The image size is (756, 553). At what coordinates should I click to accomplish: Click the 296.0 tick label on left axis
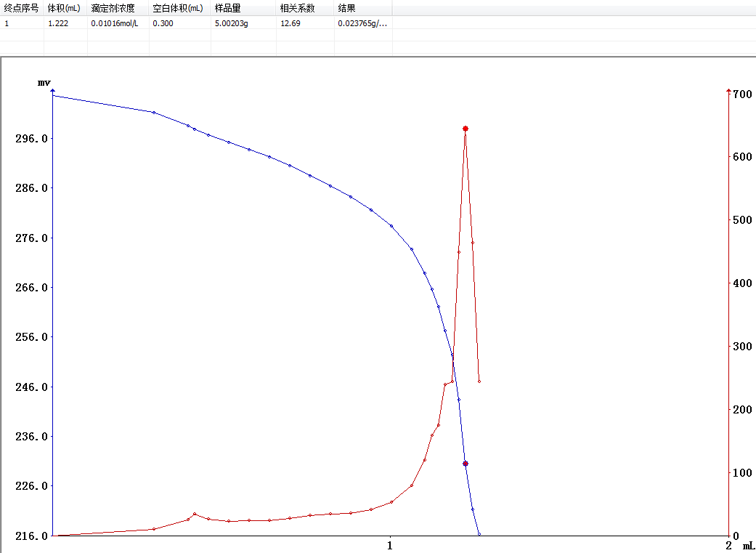pos(31,139)
